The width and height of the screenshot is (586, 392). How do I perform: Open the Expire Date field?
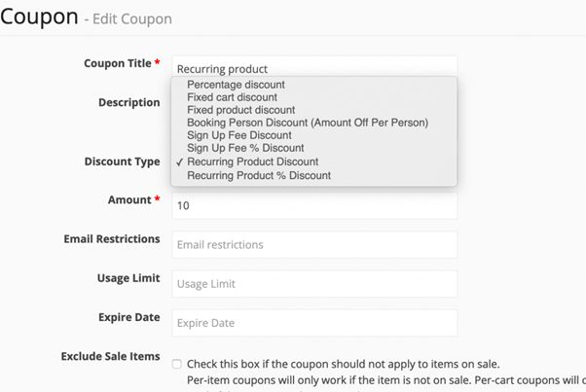tap(313, 323)
